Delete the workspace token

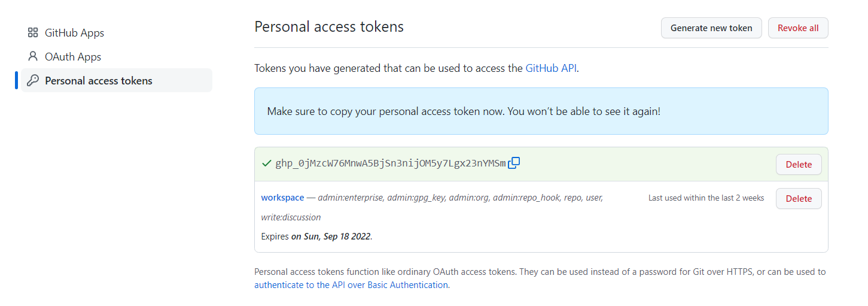click(799, 198)
